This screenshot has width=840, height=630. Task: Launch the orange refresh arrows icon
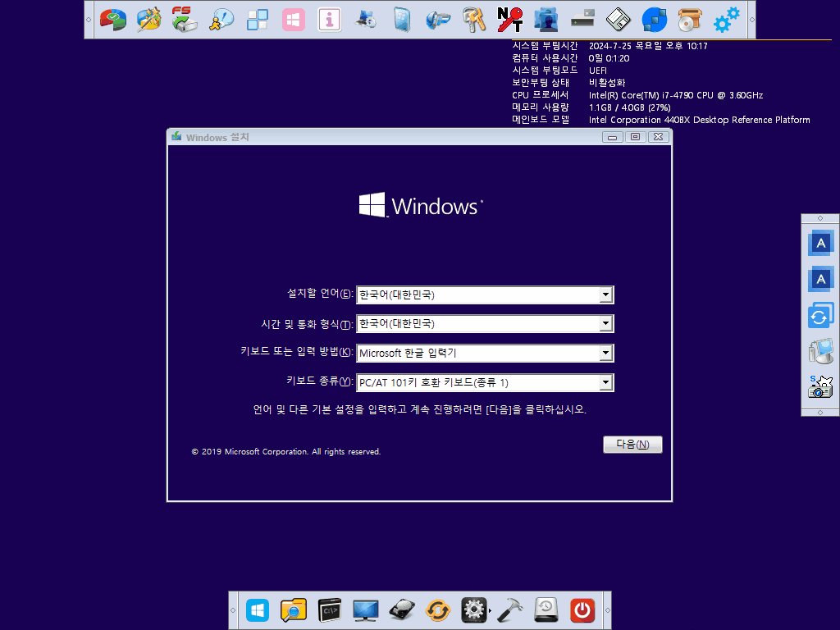tap(438, 610)
